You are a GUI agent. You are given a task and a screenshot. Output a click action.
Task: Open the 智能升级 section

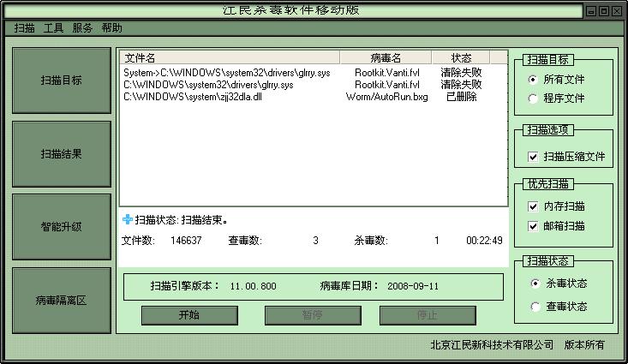pyautogui.click(x=62, y=227)
